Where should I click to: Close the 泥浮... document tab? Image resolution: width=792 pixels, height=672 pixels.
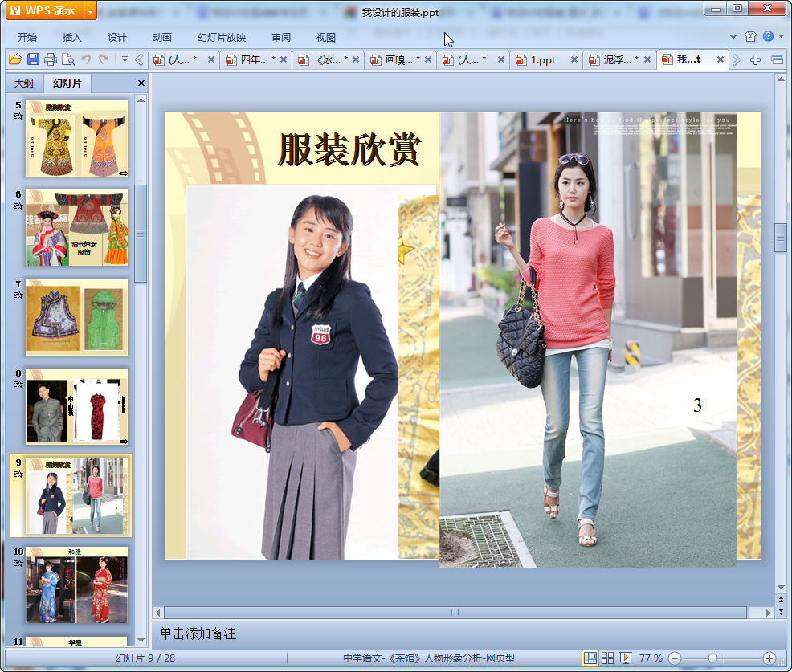647,59
